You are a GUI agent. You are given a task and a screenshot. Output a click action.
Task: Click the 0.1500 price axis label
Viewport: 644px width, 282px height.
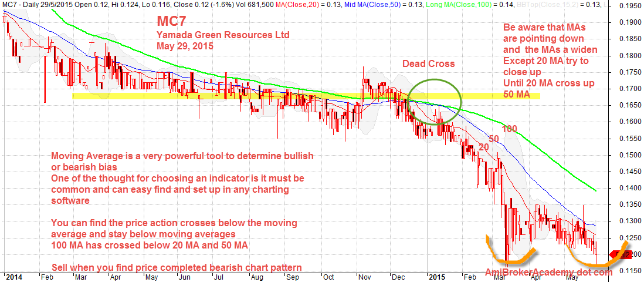631,155
